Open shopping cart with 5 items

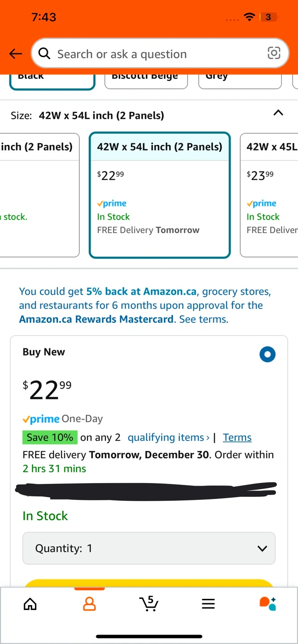tap(149, 604)
